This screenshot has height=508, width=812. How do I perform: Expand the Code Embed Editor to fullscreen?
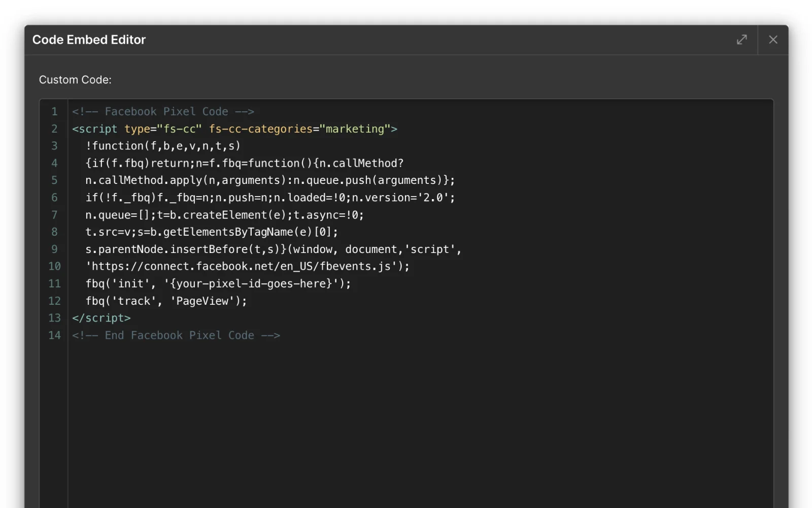(741, 40)
